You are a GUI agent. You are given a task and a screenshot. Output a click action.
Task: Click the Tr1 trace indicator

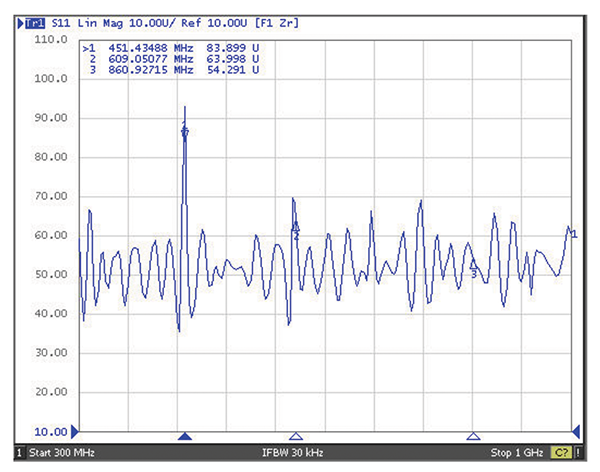coord(36,21)
